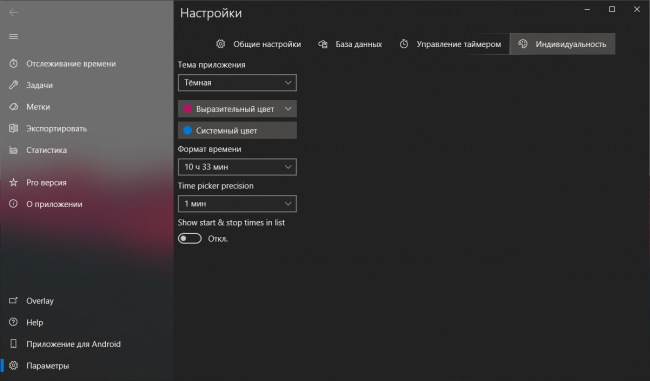Image resolution: width=650 pixels, height=381 pixels.
Task: Open the Time picker precision dropdown
Action: (237, 204)
